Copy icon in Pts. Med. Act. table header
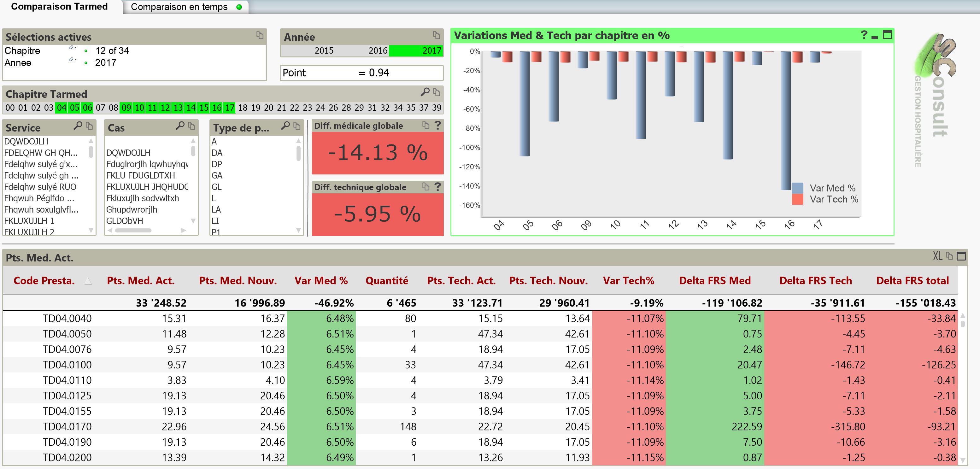The image size is (980, 469). coord(950,256)
